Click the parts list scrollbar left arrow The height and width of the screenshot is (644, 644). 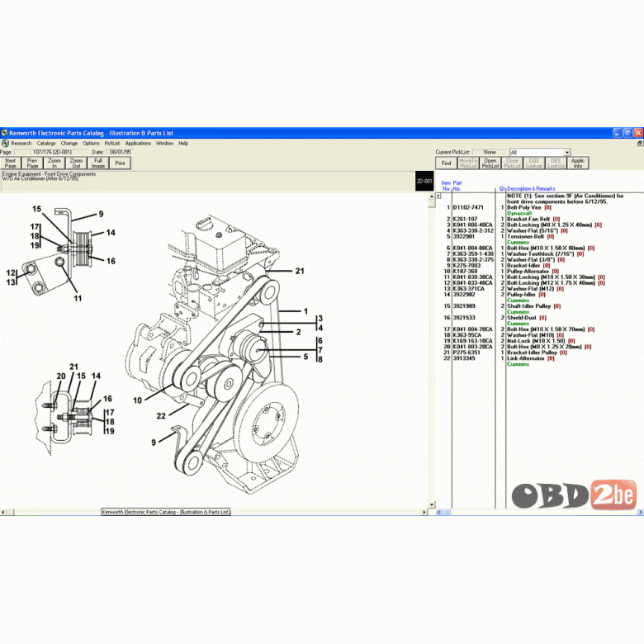click(x=438, y=512)
